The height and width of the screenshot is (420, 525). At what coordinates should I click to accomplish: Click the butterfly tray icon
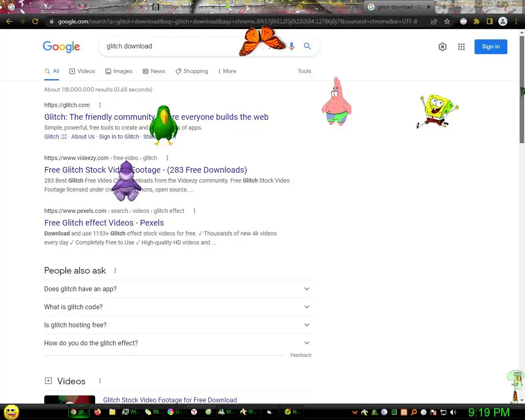pyautogui.click(x=355, y=412)
